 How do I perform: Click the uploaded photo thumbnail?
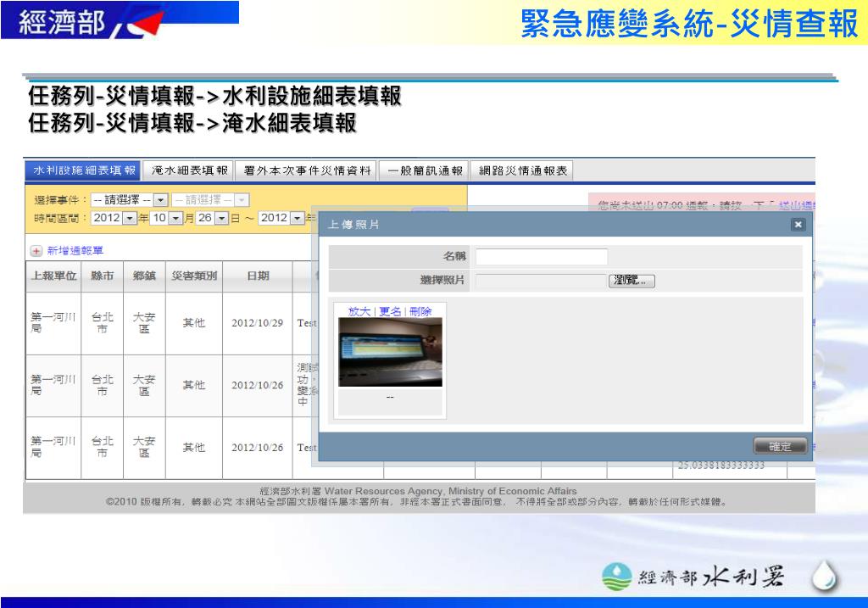[x=390, y=352]
